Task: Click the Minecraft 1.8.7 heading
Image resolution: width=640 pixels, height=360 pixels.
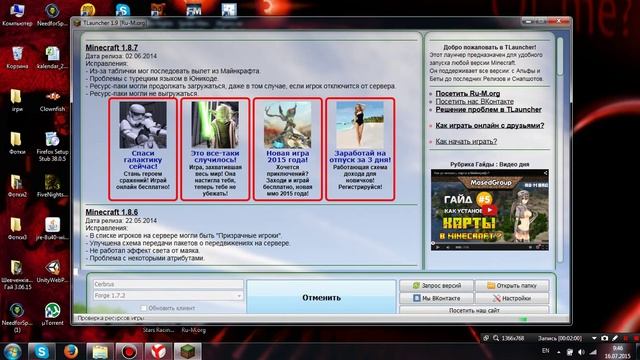Action: coord(111,47)
